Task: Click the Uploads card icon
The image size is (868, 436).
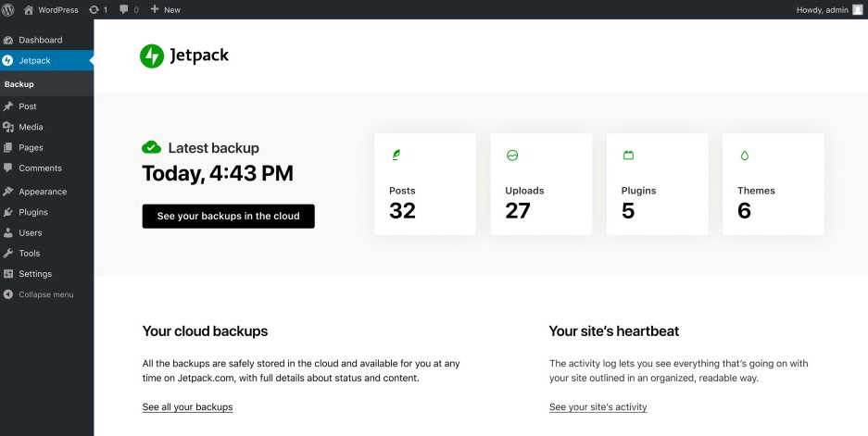Action: pos(512,156)
